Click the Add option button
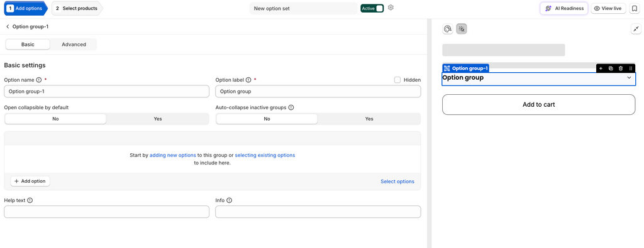This screenshot has width=644, height=248. pos(30,181)
